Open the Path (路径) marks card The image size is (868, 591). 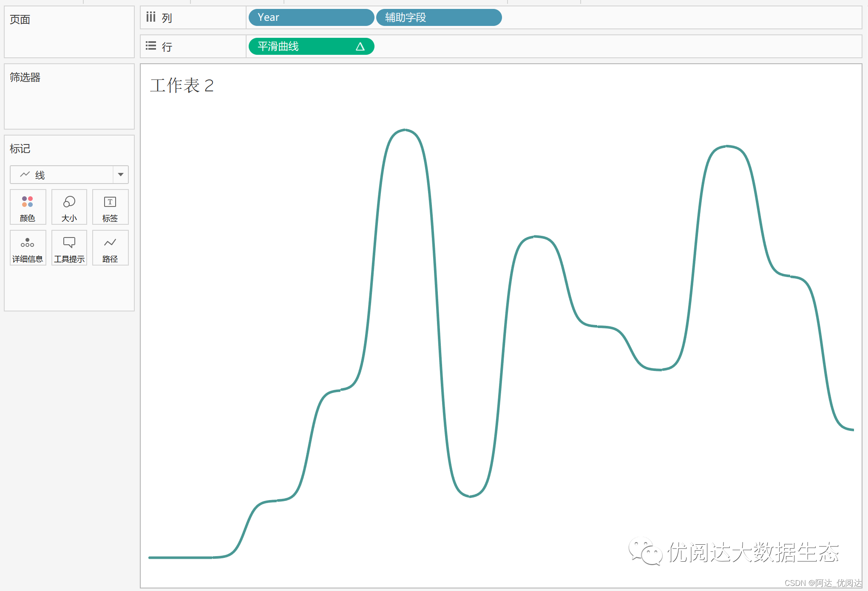click(110, 248)
